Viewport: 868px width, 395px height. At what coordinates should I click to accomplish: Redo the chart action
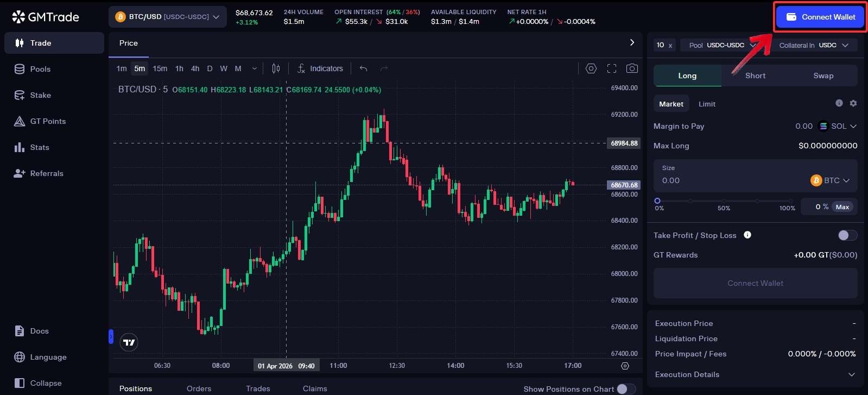(384, 68)
